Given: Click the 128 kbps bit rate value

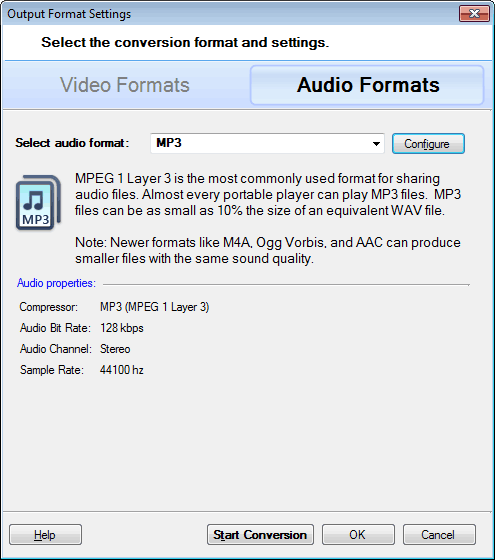Looking at the screenshot, I should 122,328.
